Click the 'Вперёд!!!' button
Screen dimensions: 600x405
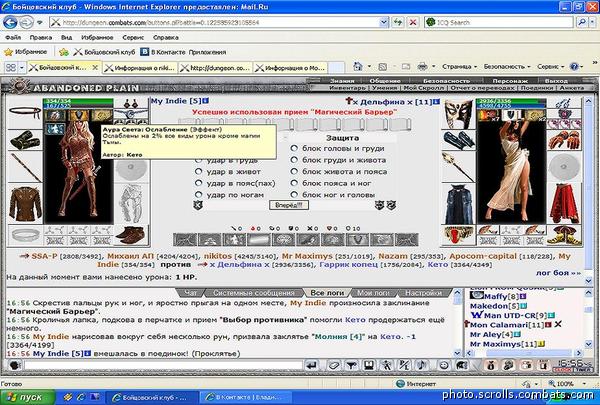289,205
